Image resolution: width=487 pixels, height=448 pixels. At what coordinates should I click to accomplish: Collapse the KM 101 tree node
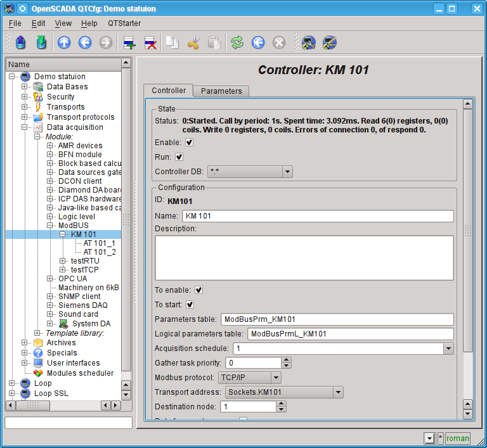click(62, 234)
